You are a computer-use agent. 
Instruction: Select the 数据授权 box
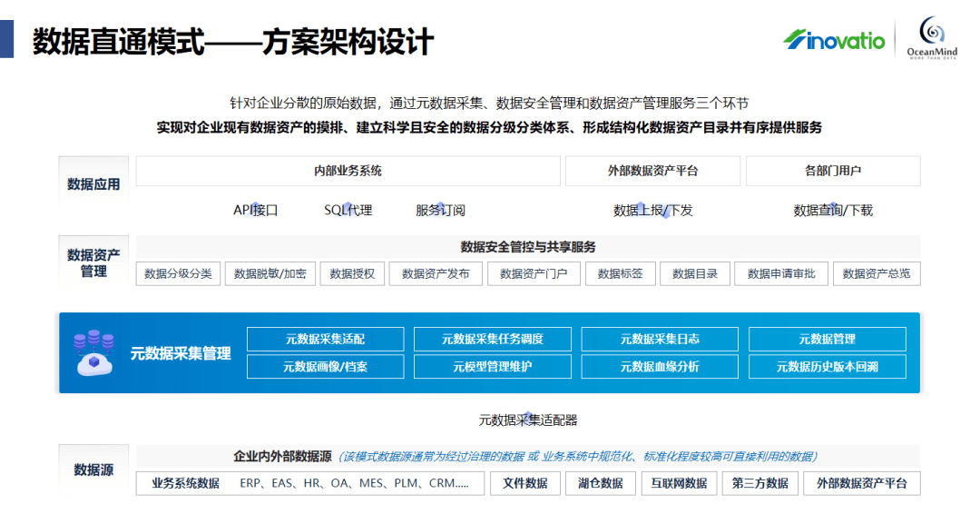352,273
